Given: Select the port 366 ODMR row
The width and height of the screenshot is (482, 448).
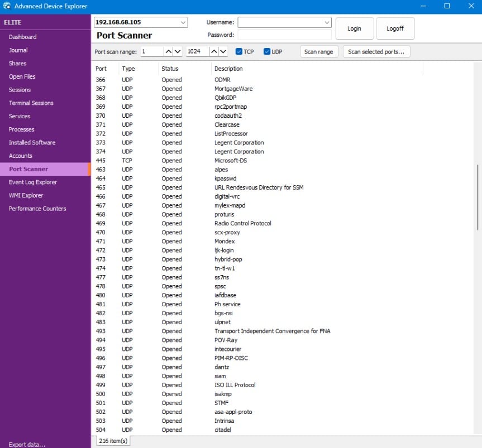Looking at the screenshot, I should click(x=257, y=80).
